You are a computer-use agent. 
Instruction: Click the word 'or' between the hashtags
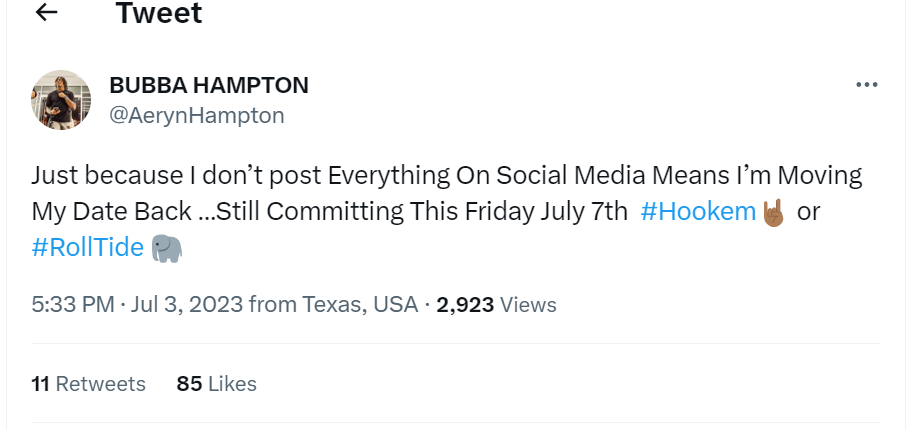click(x=808, y=212)
